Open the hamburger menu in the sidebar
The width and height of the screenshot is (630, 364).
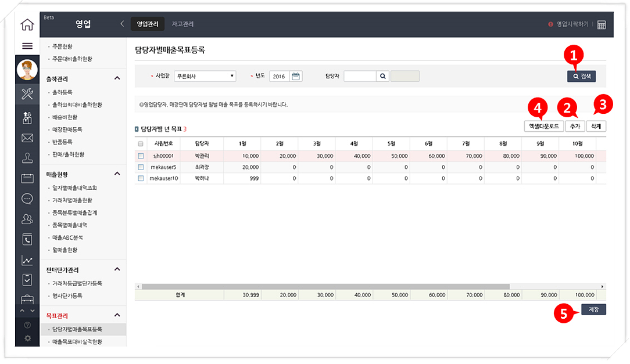click(x=27, y=46)
